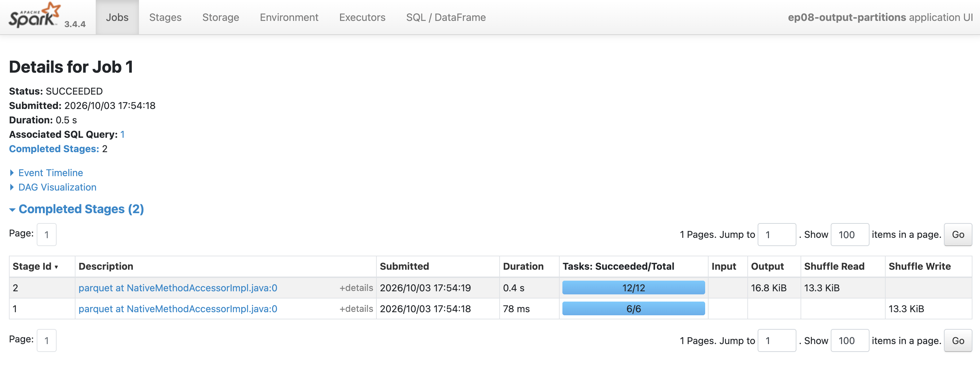Select page 1 in bottom pagination

pos(46,341)
